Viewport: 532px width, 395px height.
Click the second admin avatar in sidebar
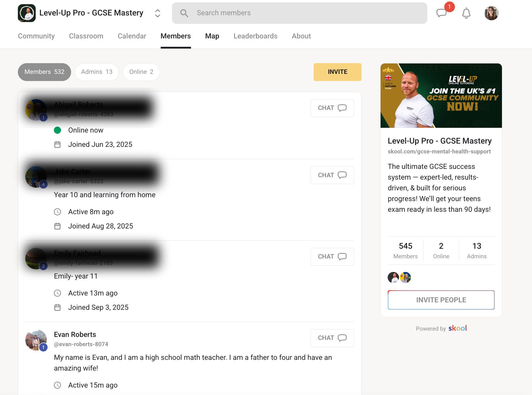(x=405, y=277)
